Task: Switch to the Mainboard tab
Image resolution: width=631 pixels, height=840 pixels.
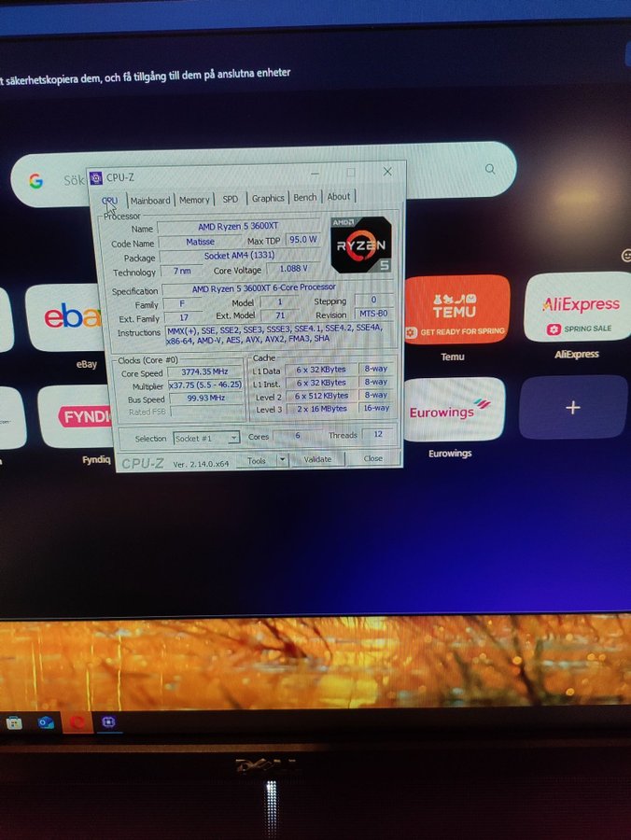Action: pos(150,201)
